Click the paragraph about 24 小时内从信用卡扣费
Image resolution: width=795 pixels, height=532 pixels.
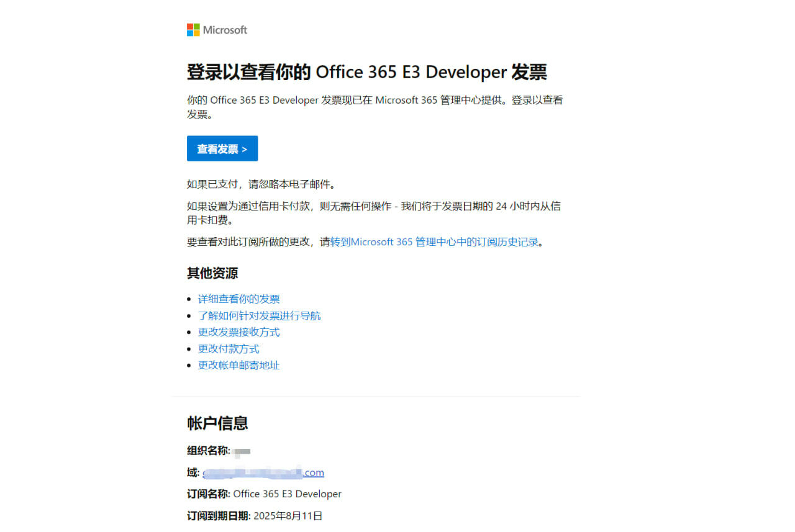pos(374,213)
